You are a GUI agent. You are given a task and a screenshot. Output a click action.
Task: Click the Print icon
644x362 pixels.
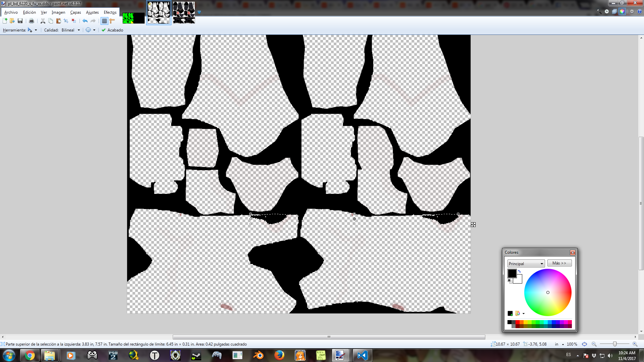point(32,21)
